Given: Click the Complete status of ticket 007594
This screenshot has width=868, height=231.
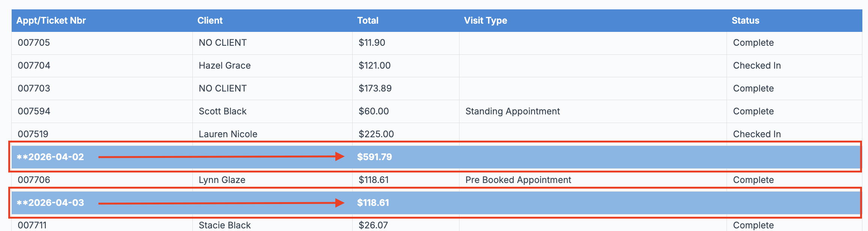Looking at the screenshot, I should point(753,111).
